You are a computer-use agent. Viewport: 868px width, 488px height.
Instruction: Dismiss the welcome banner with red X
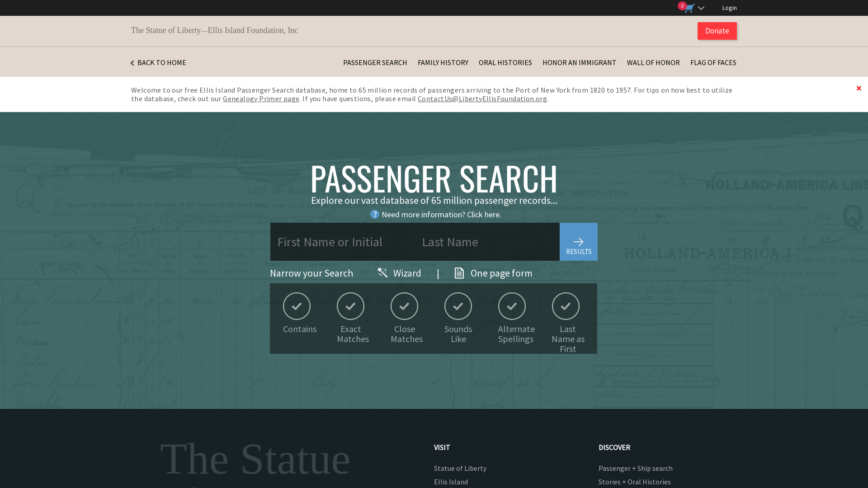(x=859, y=88)
